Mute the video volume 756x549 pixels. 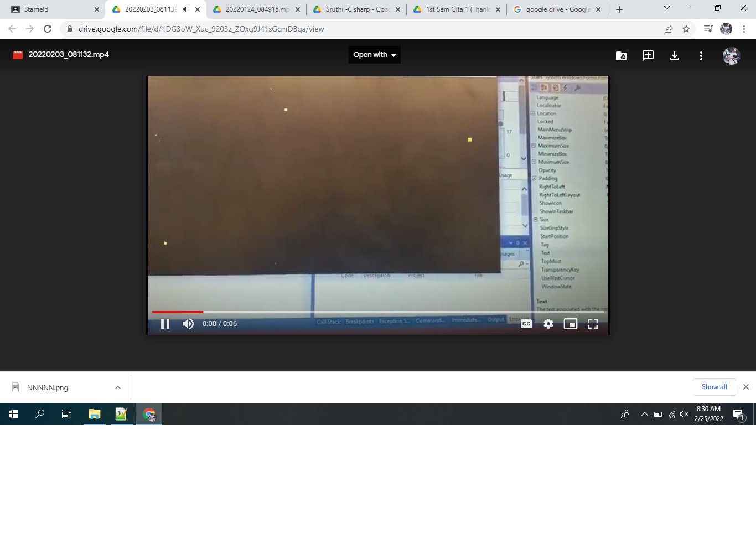click(x=188, y=324)
